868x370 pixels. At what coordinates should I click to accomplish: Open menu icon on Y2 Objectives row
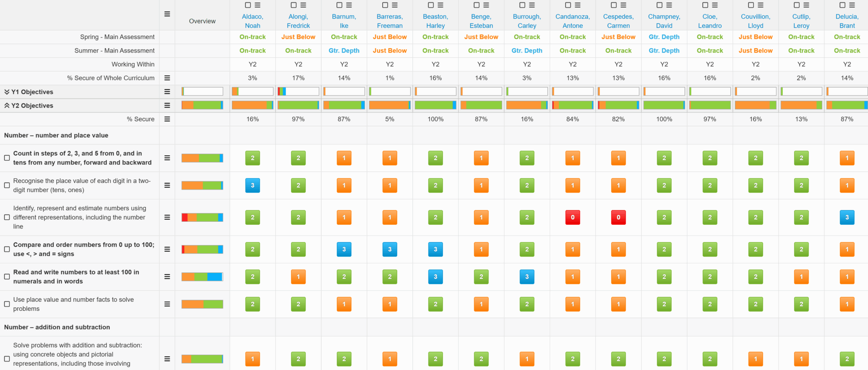(x=167, y=105)
